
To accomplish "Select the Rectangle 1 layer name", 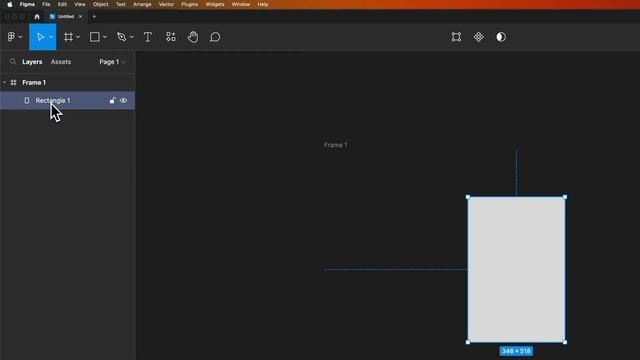I will tap(53, 100).
